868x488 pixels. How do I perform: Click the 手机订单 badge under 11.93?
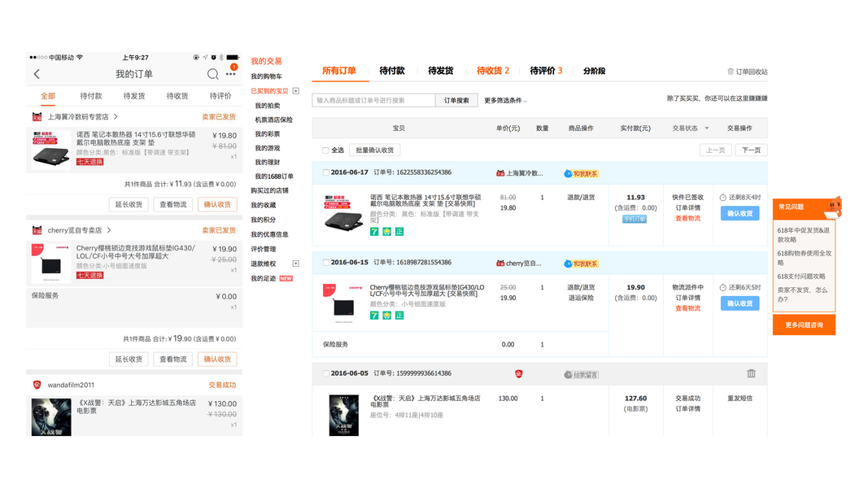635,219
